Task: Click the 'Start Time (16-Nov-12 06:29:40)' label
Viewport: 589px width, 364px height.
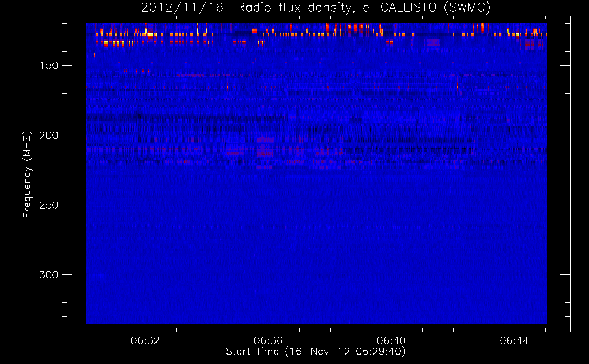Action: (316, 352)
